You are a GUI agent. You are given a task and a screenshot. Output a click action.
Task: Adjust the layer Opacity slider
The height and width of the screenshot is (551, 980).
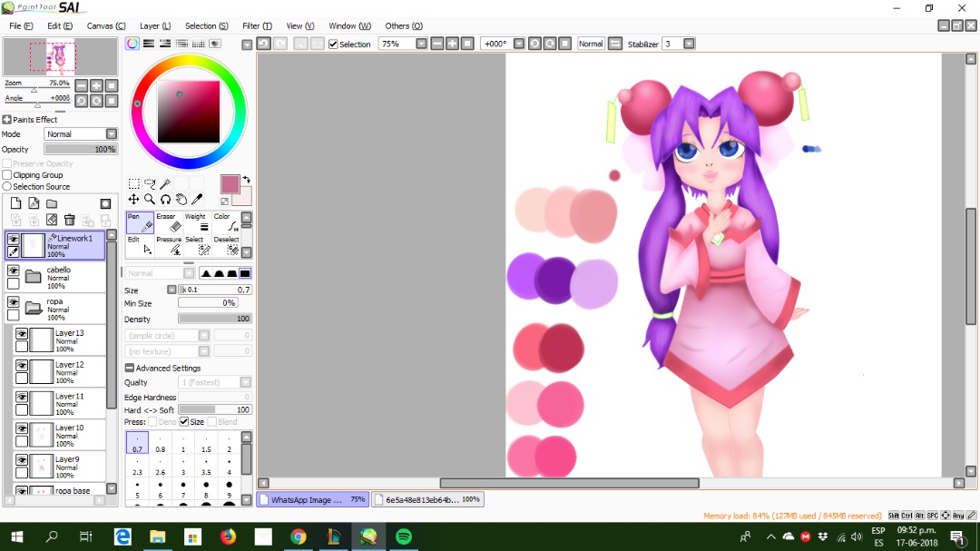point(81,150)
